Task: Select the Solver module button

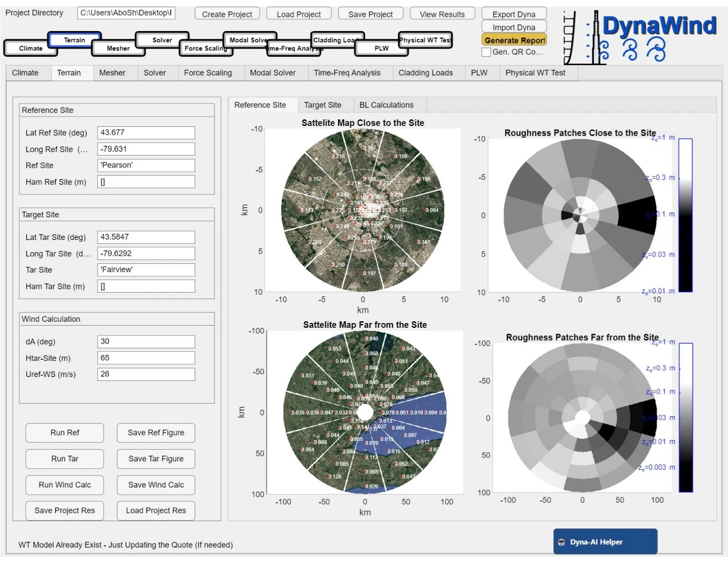Action: [162, 40]
